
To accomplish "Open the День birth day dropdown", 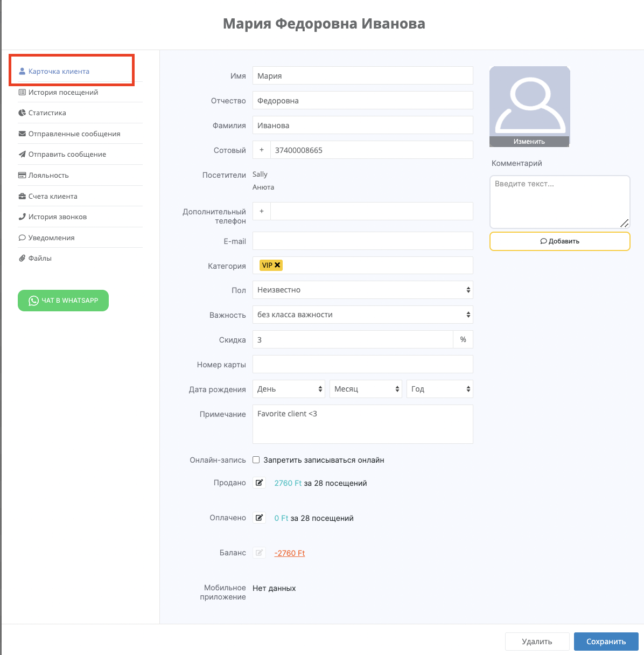I will tap(289, 389).
